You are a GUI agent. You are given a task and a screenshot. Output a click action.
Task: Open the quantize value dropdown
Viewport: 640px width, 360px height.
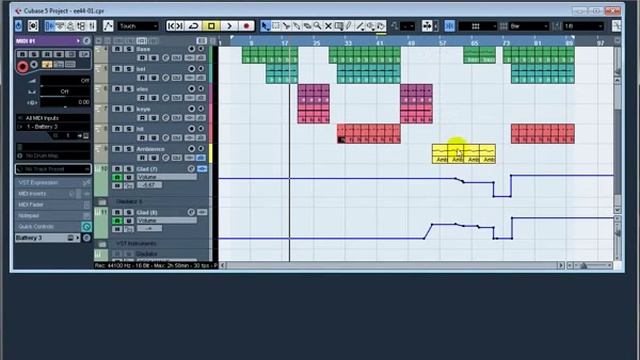[x=583, y=26]
